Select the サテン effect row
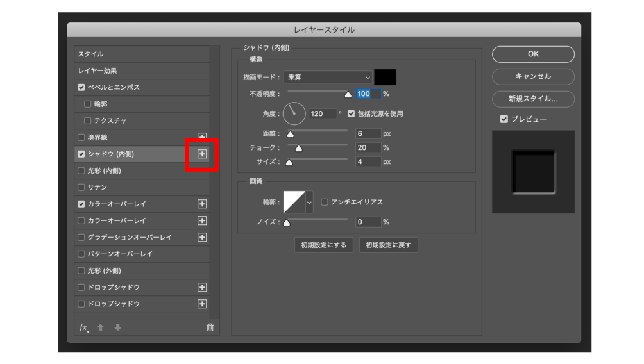This screenshot has height=364, width=644. pos(142,187)
